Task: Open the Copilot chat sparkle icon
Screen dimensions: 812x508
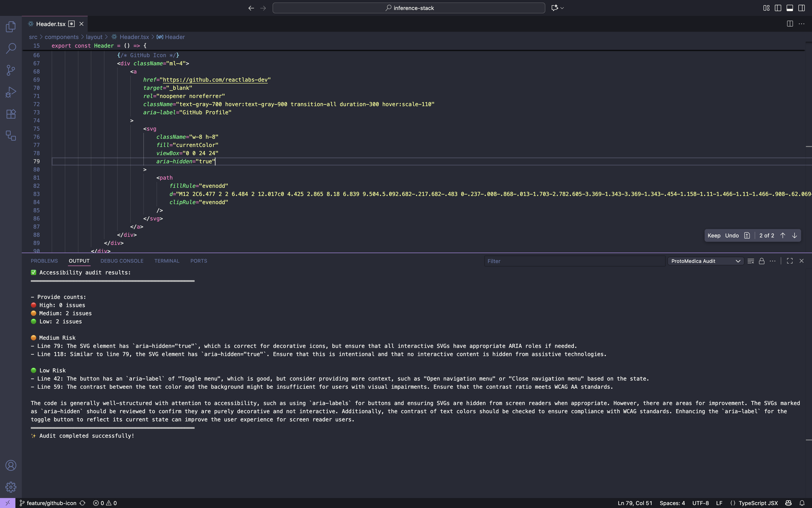Action: coord(554,8)
